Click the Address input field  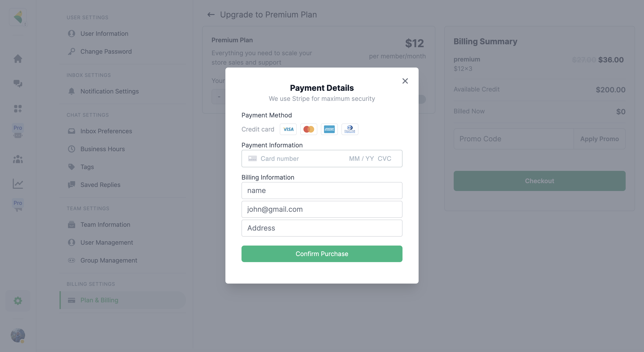pos(322,228)
